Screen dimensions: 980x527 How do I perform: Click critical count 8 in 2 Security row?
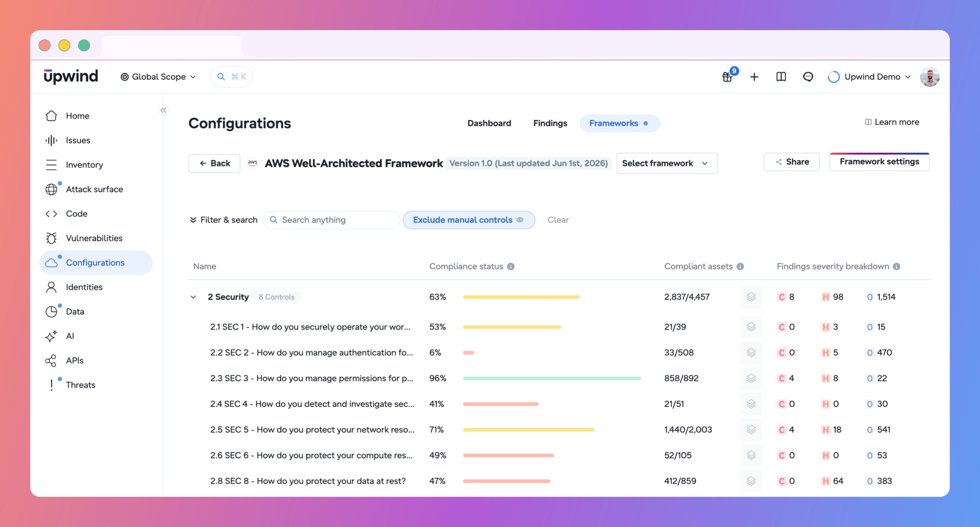tap(786, 297)
